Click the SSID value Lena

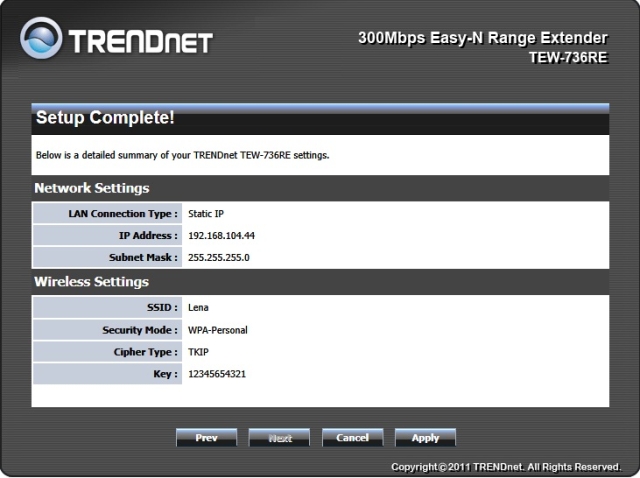click(198, 307)
